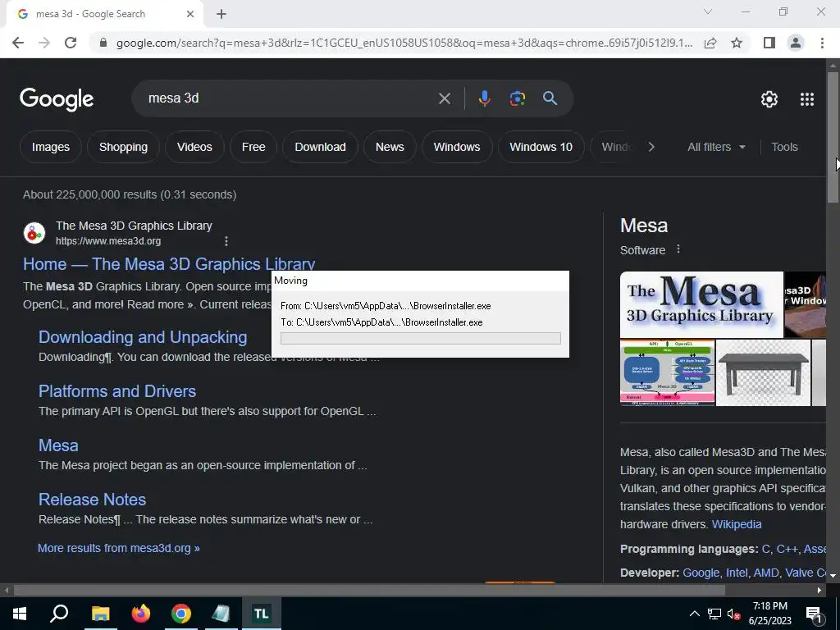Open the Intel developer link
Viewport: 840px width, 630px height.
(737, 573)
